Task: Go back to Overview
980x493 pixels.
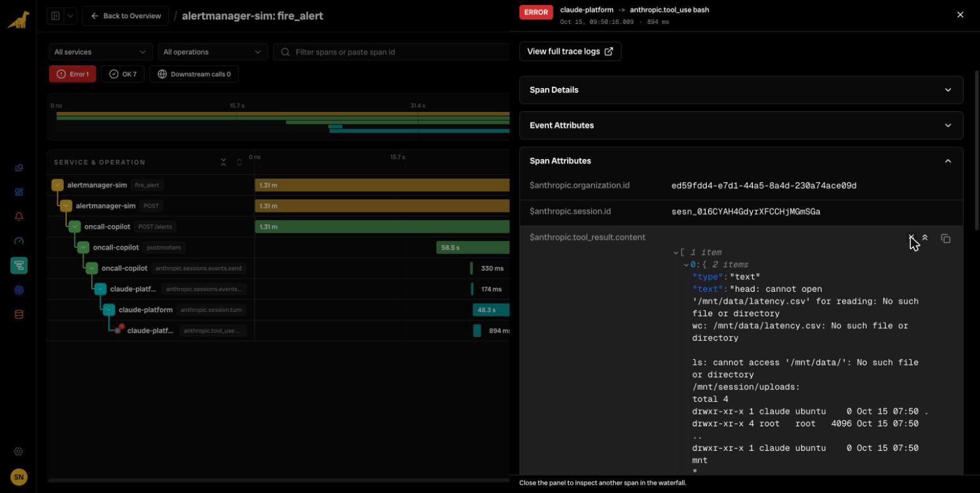Action: pyautogui.click(x=125, y=16)
